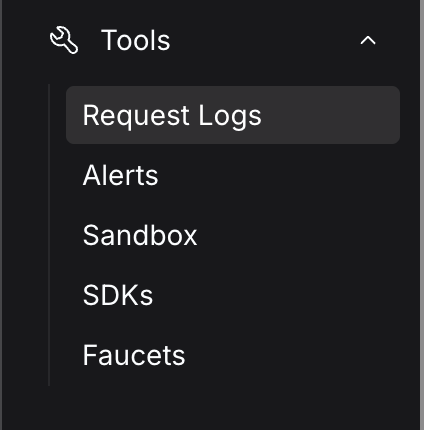Click the Sandbox label text
Screen dimensions: 424x430
click(x=140, y=235)
